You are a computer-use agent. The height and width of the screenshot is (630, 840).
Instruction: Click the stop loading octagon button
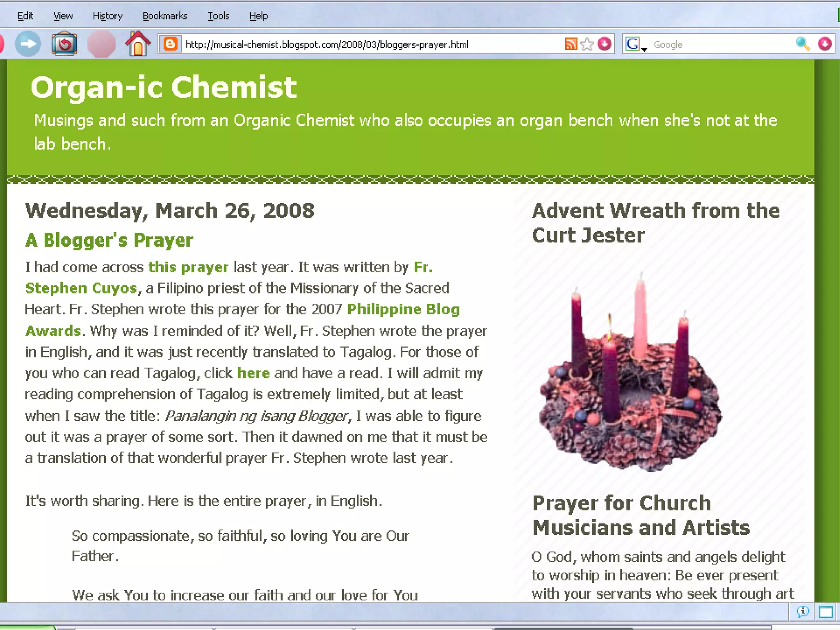tap(101, 44)
